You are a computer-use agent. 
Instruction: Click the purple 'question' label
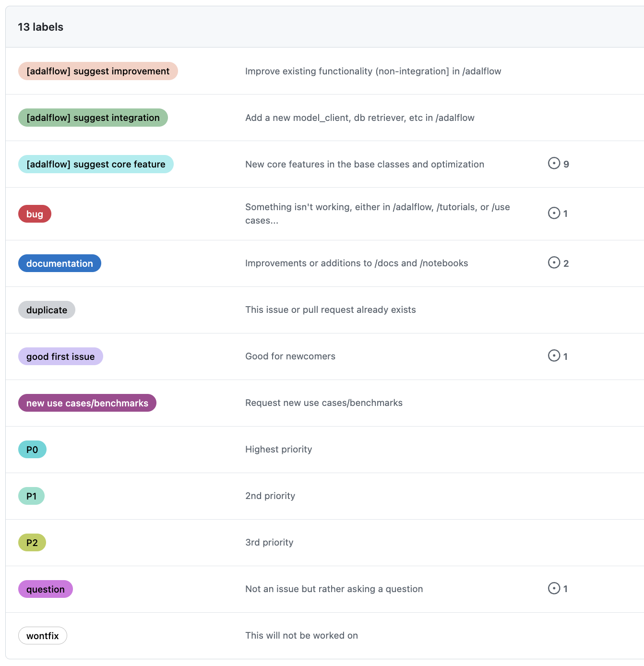46,589
